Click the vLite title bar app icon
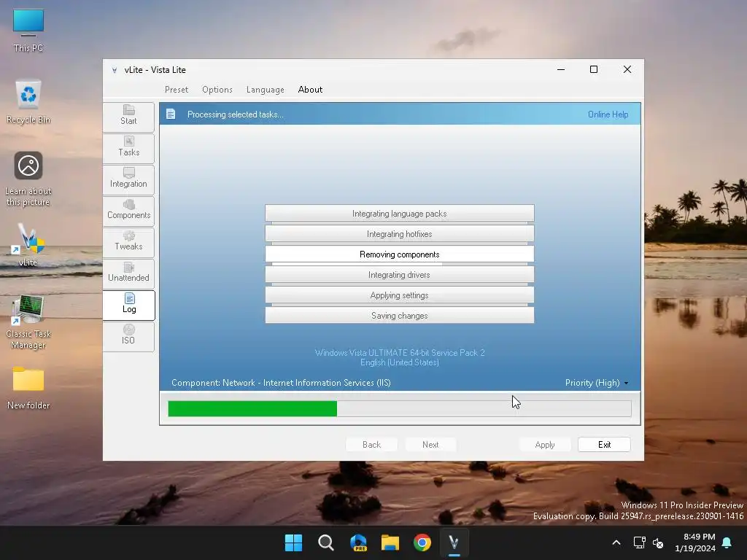Viewport: 747px width, 560px height. pos(115,70)
